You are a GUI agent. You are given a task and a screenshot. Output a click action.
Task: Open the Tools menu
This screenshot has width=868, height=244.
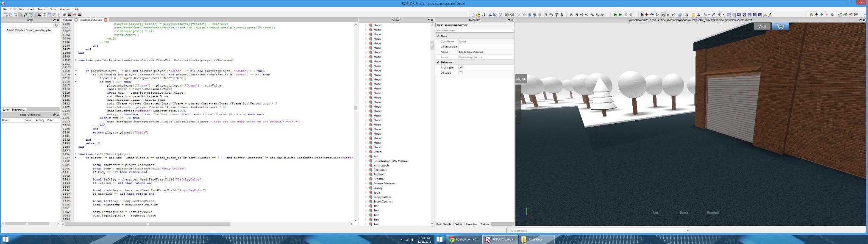tap(53, 9)
